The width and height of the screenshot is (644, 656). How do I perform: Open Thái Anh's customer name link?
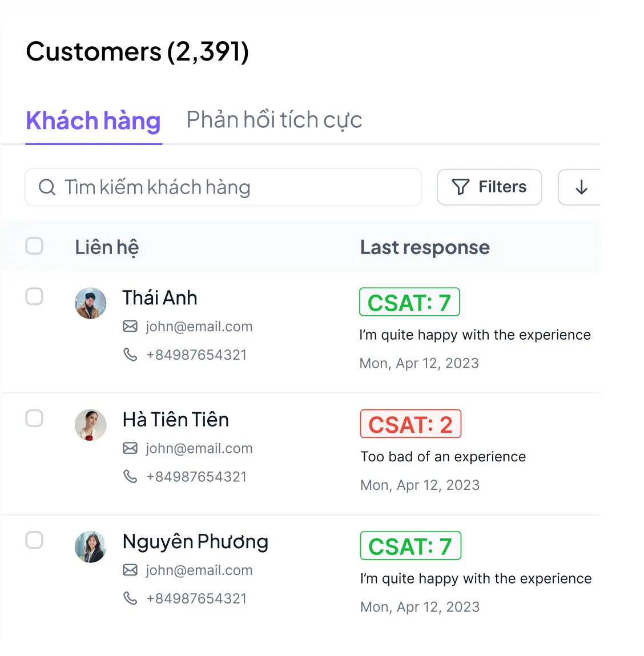(x=160, y=298)
